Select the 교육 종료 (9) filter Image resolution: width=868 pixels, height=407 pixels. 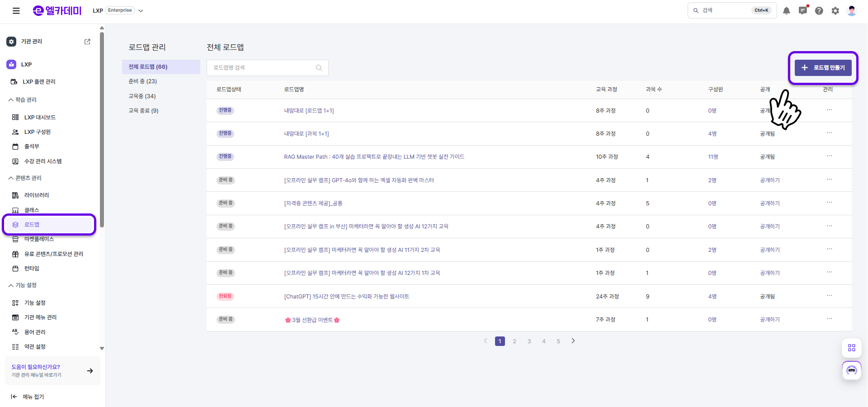click(x=144, y=111)
